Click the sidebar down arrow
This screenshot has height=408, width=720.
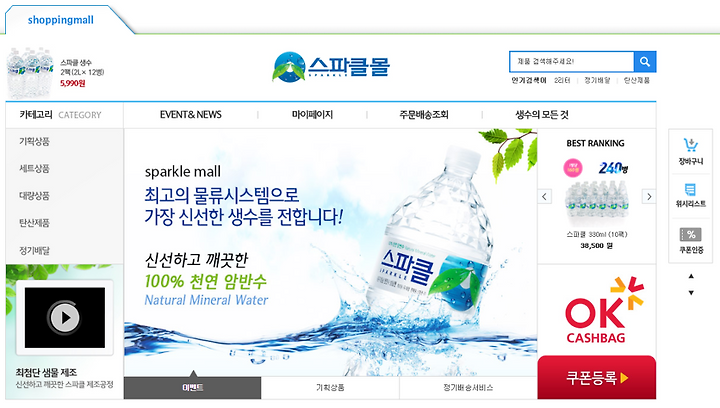[x=691, y=293]
